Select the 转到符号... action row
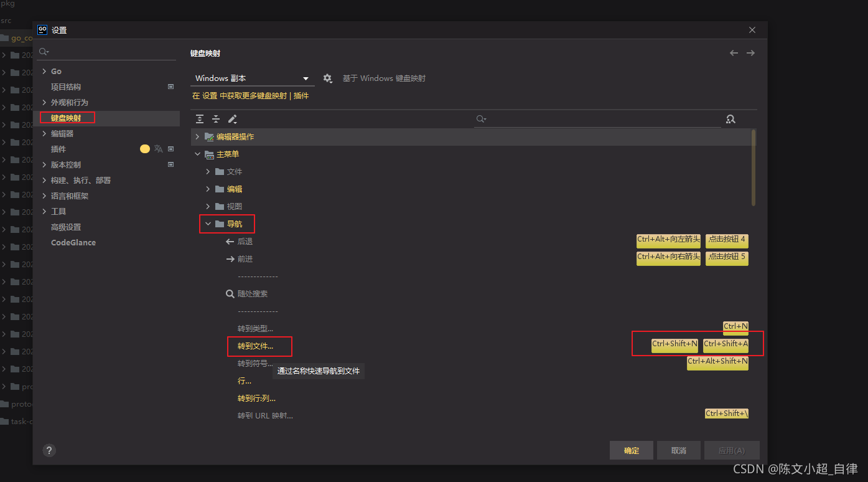 (x=473, y=363)
